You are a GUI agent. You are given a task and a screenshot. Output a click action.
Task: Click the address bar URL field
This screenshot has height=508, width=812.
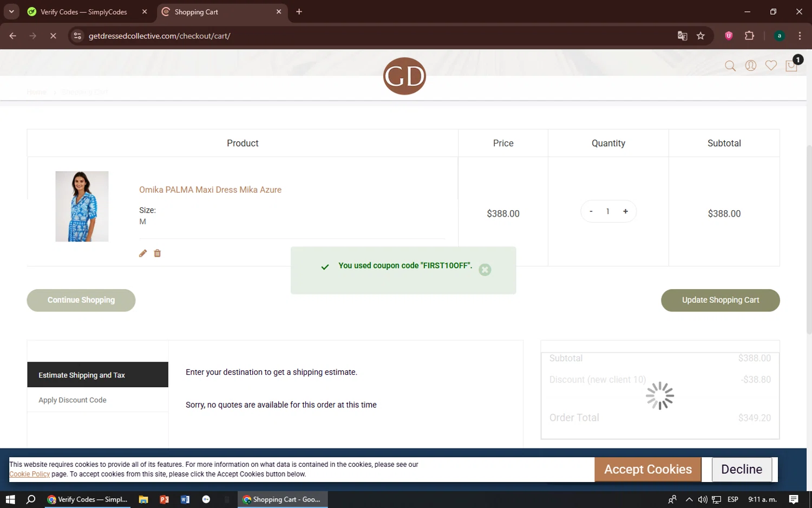pyautogui.click(x=379, y=36)
